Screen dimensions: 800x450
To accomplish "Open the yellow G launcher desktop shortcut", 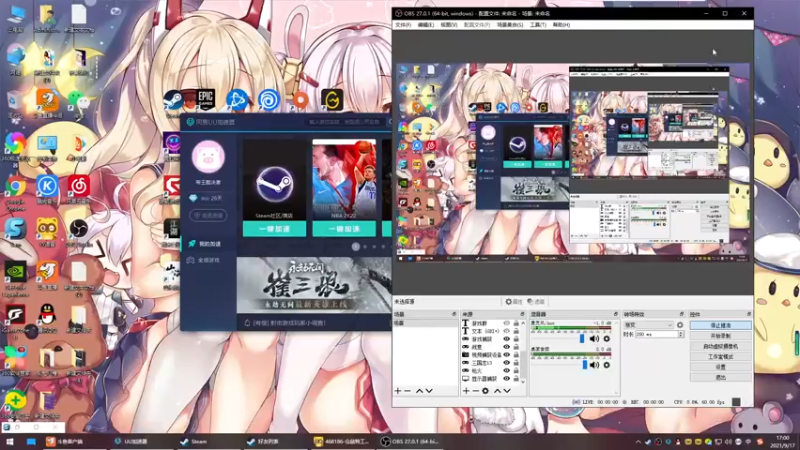I will pyautogui.click(x=332, y=100).
